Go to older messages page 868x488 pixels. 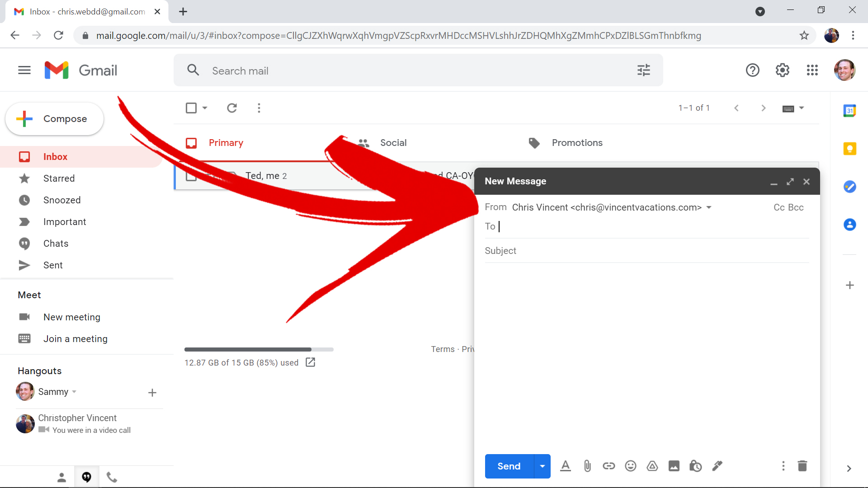(764, 108)
